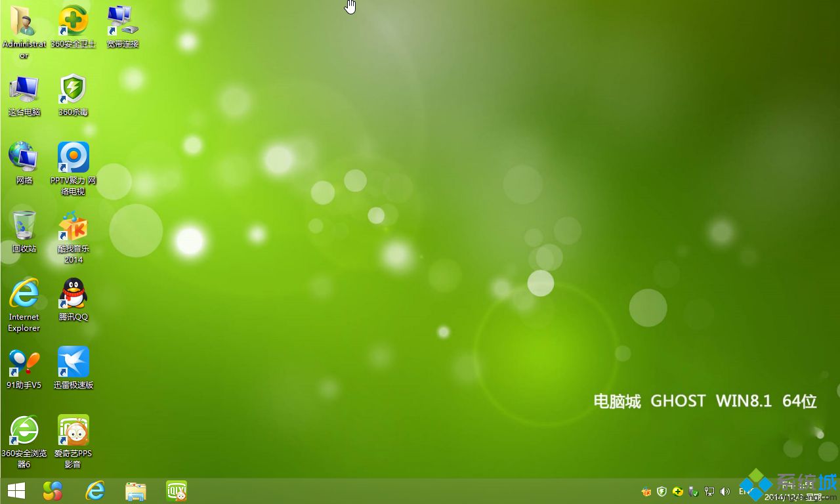Open 360安全浏览器6 browser shortcut
Screen dimensions: 840x504
(x=24, y=430)
